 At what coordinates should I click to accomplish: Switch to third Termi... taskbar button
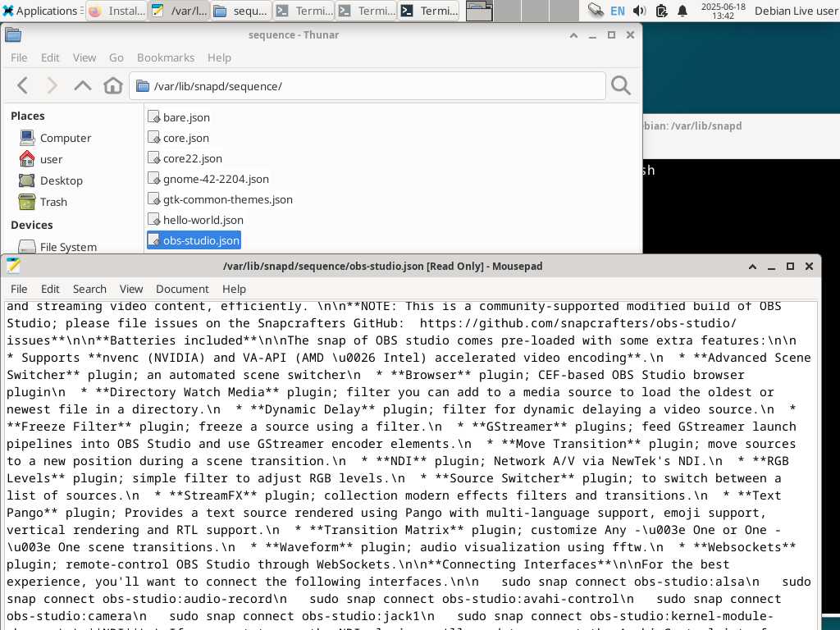[x=428, y=11]
